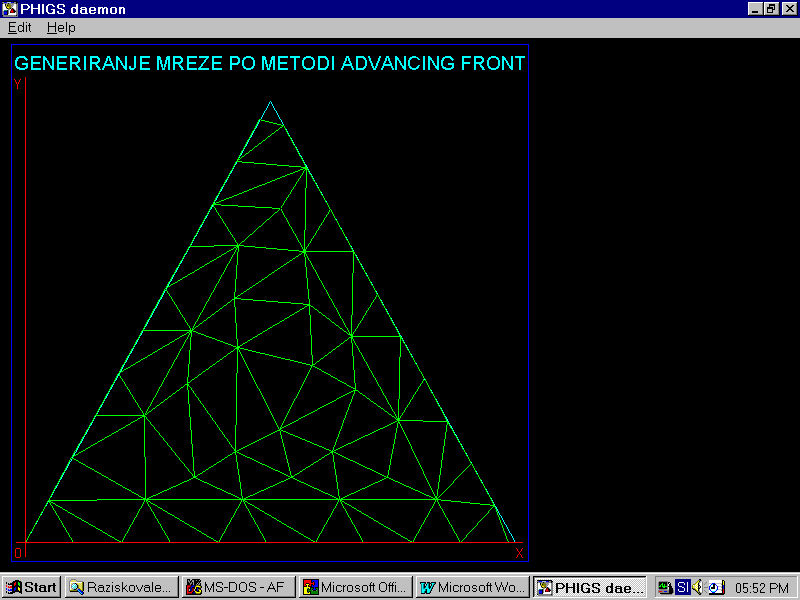This screenshot has width=800, height=600.
Task: Click the SI keyboard language indicator
Action: pyautogui.click(x=682, y=587)
